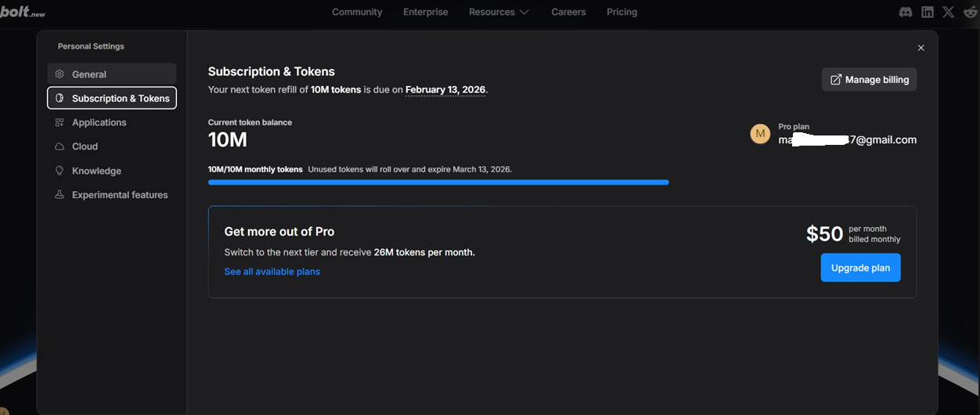The height and width of the screenshot is (415, 980).
Task: Click the Knowledge lightbulb icon
Action: point(59,171)
